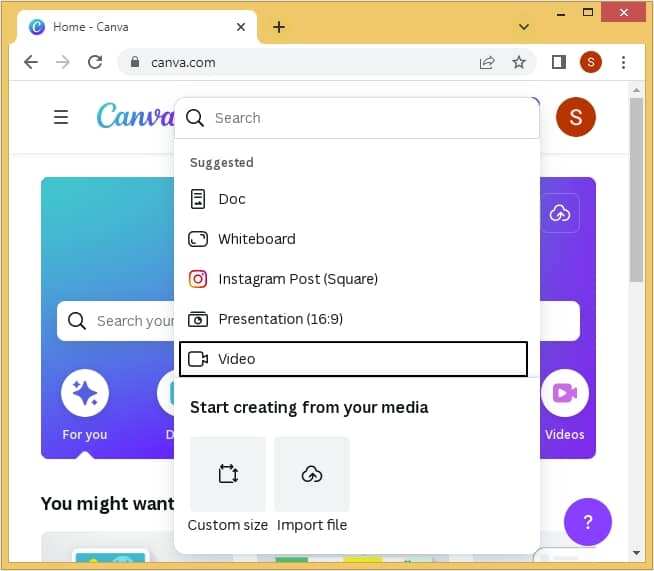
Task: Select the Presentation (16:9) icon
Action: 198,319
